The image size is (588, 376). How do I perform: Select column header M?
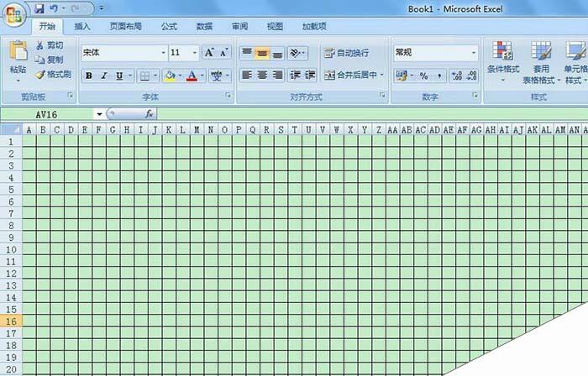(197, 130)
